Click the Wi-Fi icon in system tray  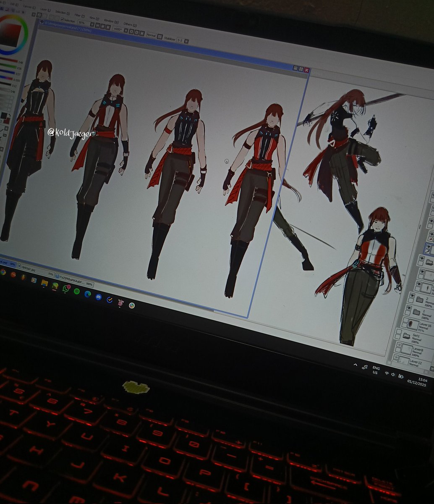[387, 373]
